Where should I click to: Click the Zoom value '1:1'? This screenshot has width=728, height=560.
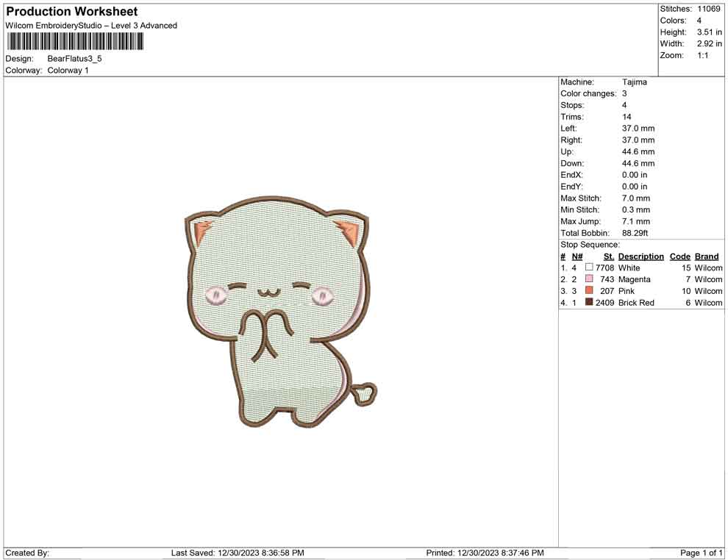(702, 55)
